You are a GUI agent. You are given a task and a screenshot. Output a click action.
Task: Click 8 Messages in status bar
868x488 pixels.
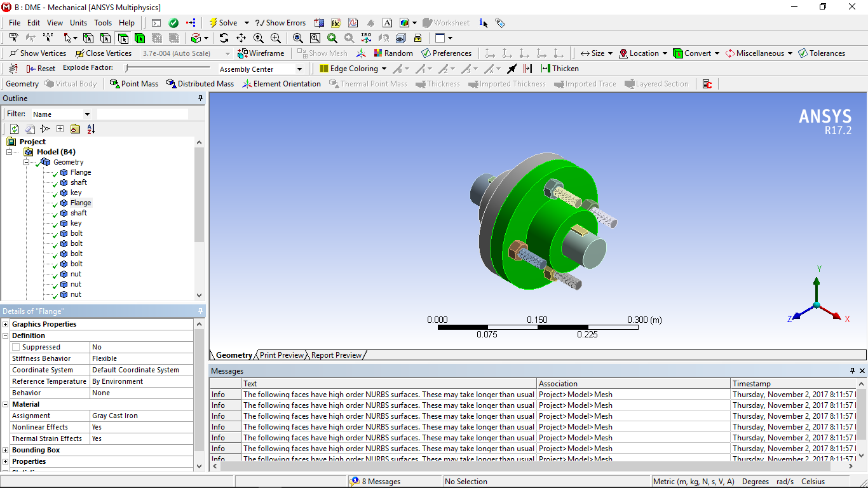click(x=376, y=482)
